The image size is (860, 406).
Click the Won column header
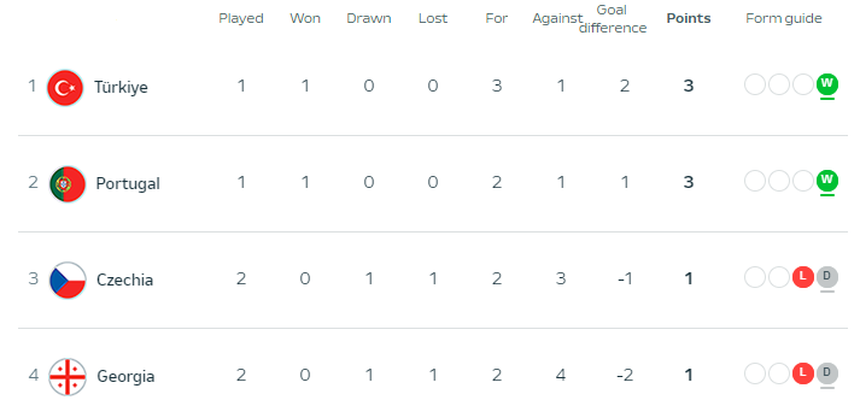[x=305, y=18]
